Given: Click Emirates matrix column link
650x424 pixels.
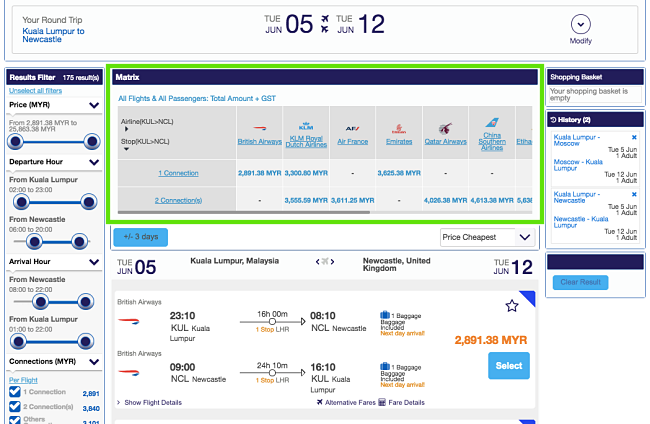Looking at the screenshot, I should tap(399, 142).
